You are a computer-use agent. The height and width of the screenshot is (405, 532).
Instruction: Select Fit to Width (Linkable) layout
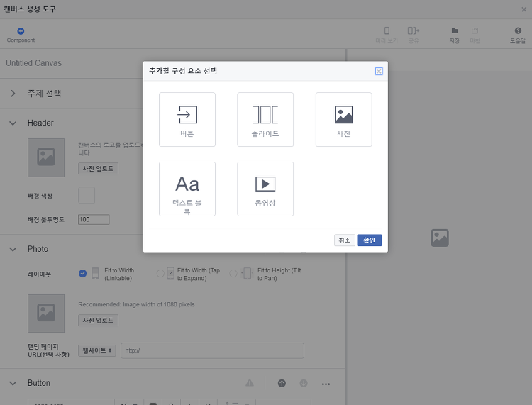click(82, 273)
